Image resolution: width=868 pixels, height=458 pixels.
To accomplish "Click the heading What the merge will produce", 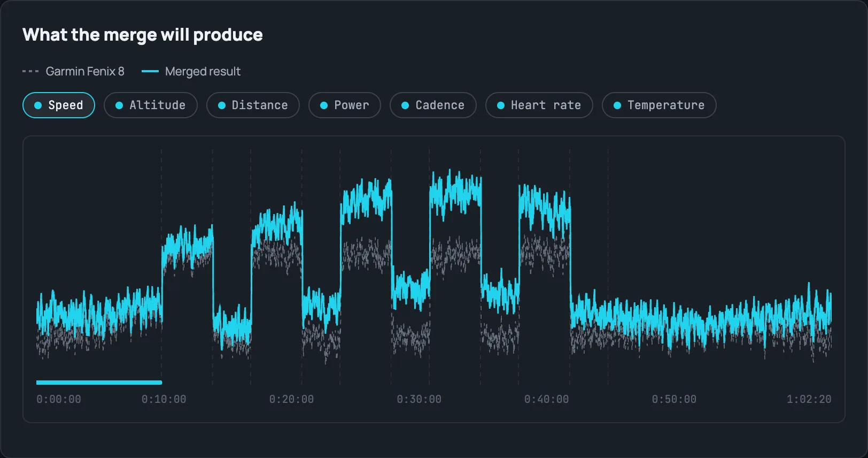I will coord(143,35).
